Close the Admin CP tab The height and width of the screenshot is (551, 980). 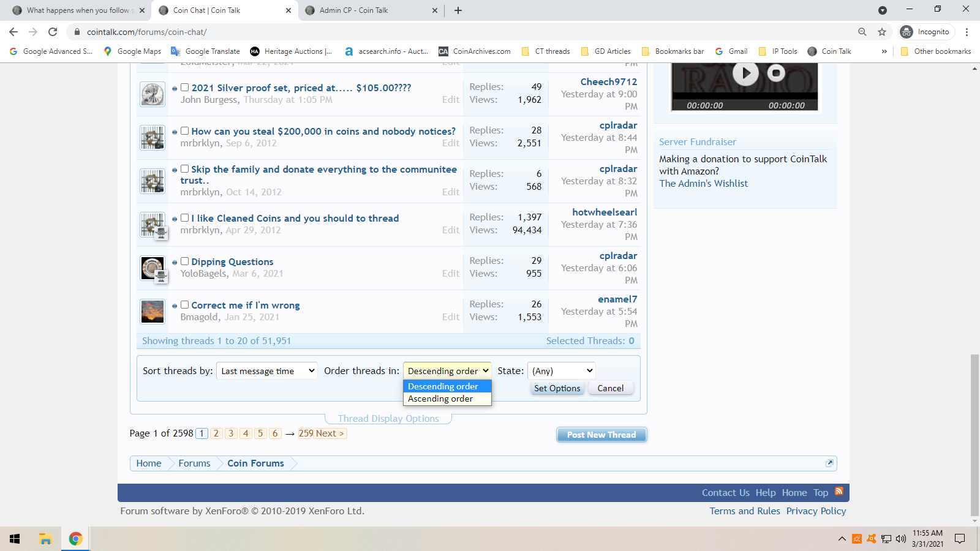point(435,10)
